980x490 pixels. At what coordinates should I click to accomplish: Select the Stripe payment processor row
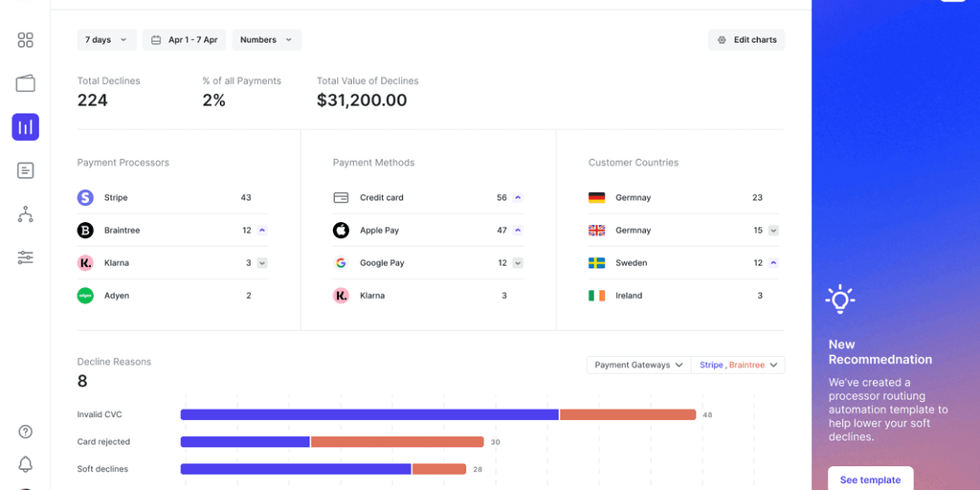click(172, 198)
